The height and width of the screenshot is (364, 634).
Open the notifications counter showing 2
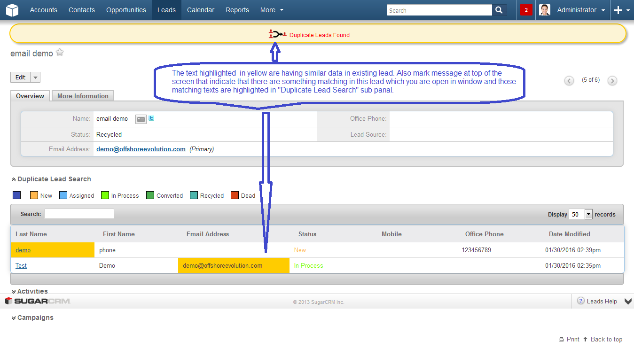tap(526, 9)
